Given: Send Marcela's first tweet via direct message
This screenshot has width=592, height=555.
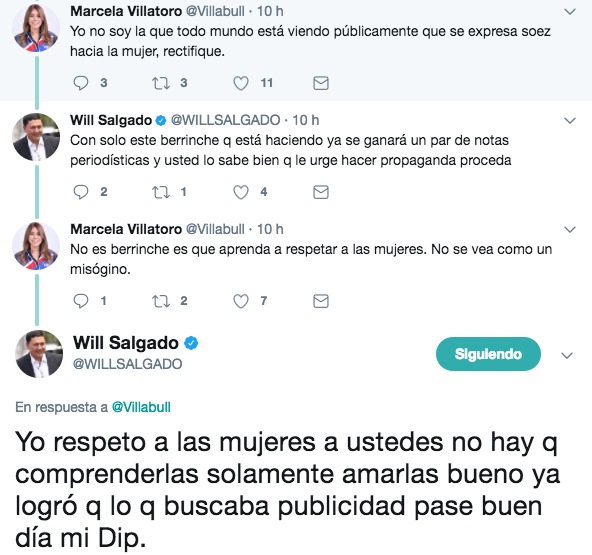Looking at the screenshot, I should click(321, 83).
